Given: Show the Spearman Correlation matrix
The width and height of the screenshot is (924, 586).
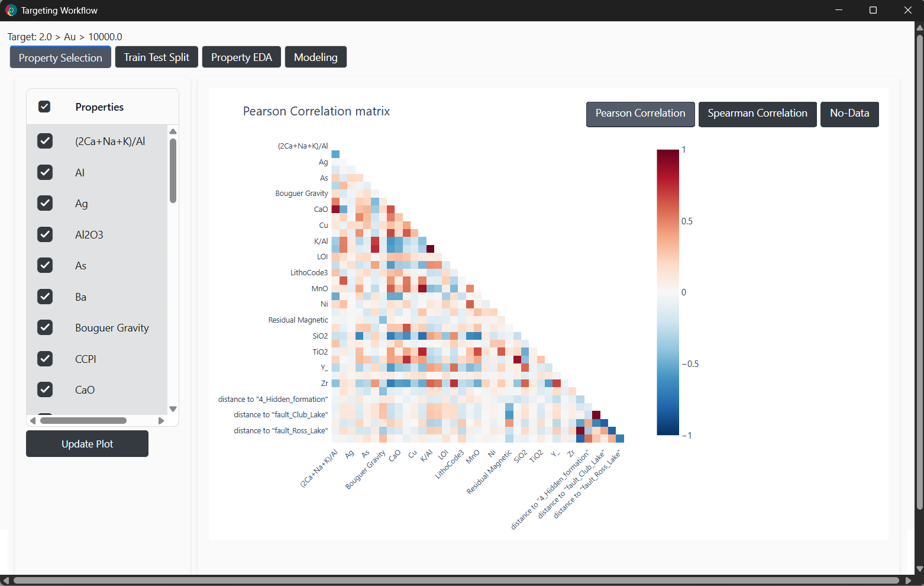Looking at the screenshot, I should coord(757,114).
